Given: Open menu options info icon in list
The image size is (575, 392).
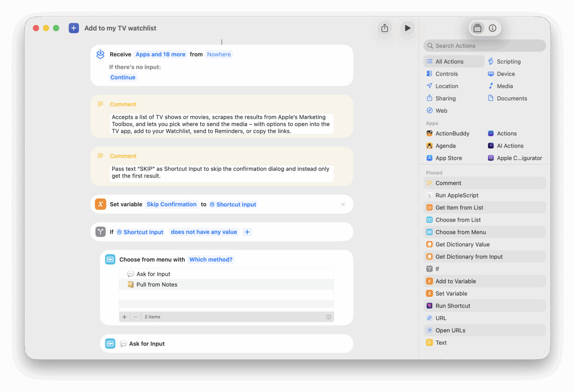Looking at the screenshot, I should pyautogui.click(x=329, y=317).
